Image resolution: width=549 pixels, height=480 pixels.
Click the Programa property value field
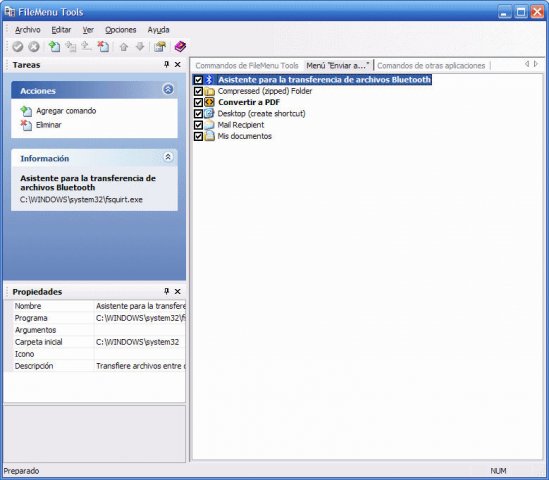(x=140, y=318)
